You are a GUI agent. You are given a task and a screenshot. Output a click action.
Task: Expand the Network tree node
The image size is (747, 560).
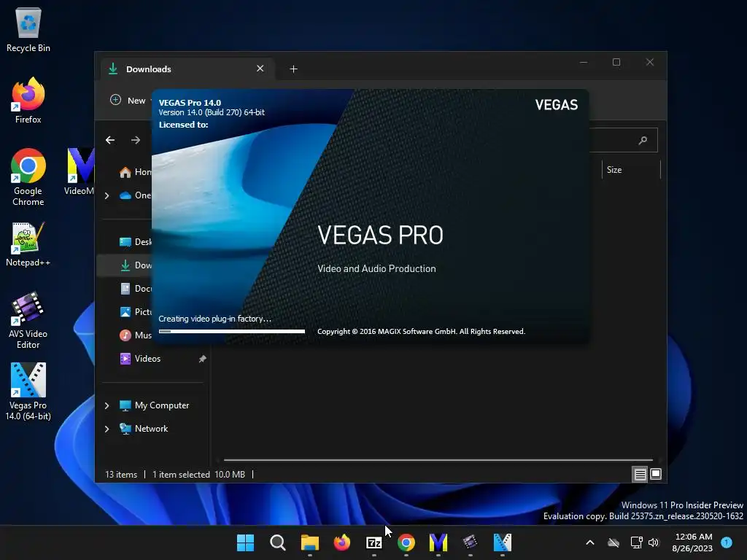107,429
